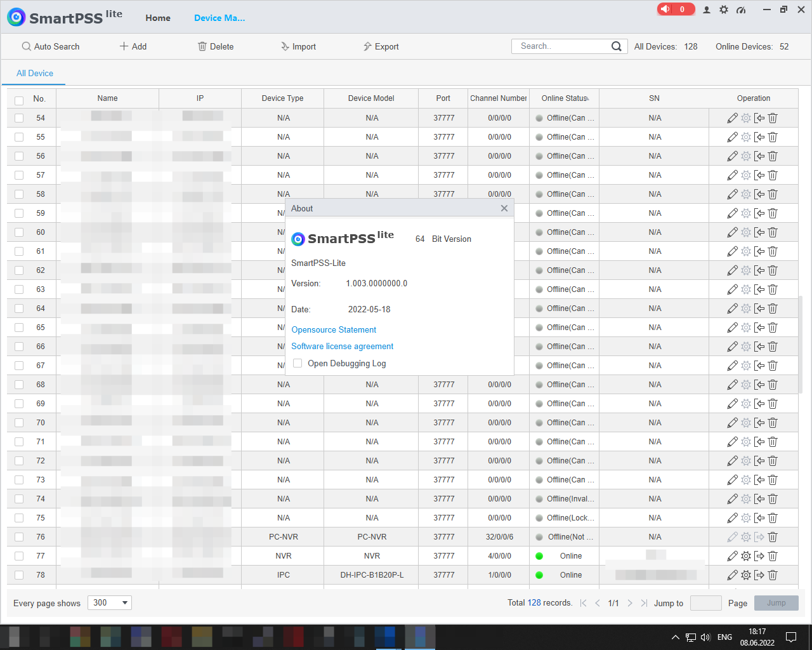Open the Home tab
Screen dimensions: 812x650
point(158,18)
